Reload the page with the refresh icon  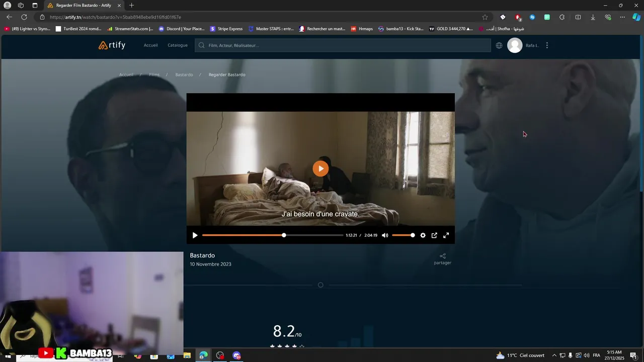[24, 17]
